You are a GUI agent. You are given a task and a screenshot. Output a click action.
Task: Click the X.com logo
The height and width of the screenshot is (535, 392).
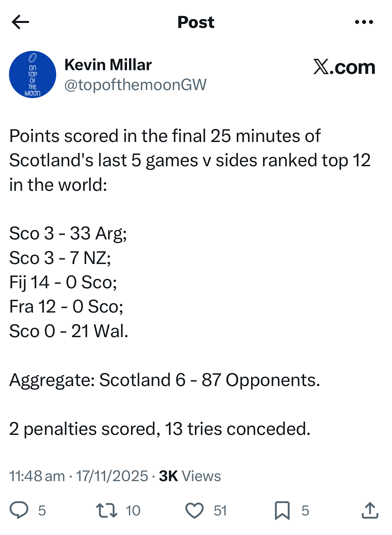coord(344,67)
